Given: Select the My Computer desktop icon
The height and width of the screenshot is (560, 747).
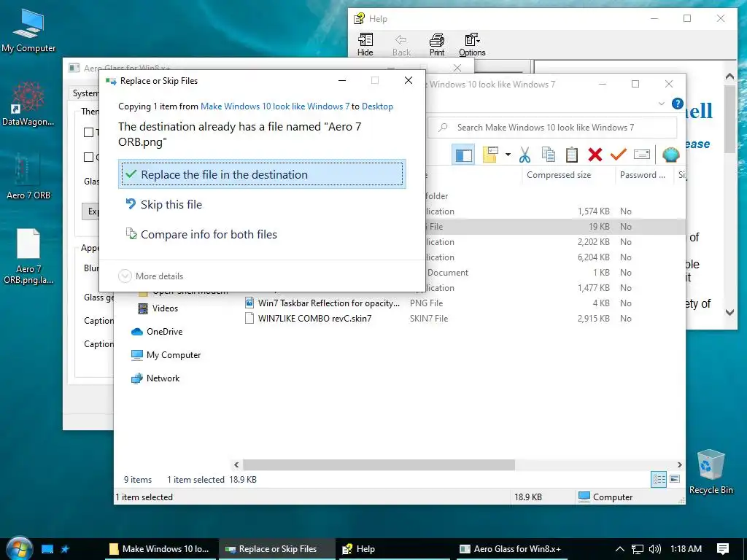Looking at the screenshot, I should [28, 31].
